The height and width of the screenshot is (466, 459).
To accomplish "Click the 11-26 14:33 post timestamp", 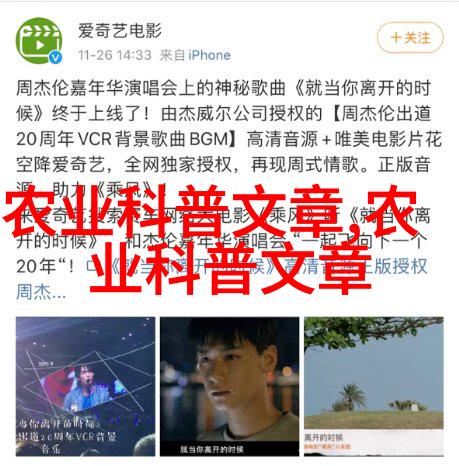I will point(115,55).
